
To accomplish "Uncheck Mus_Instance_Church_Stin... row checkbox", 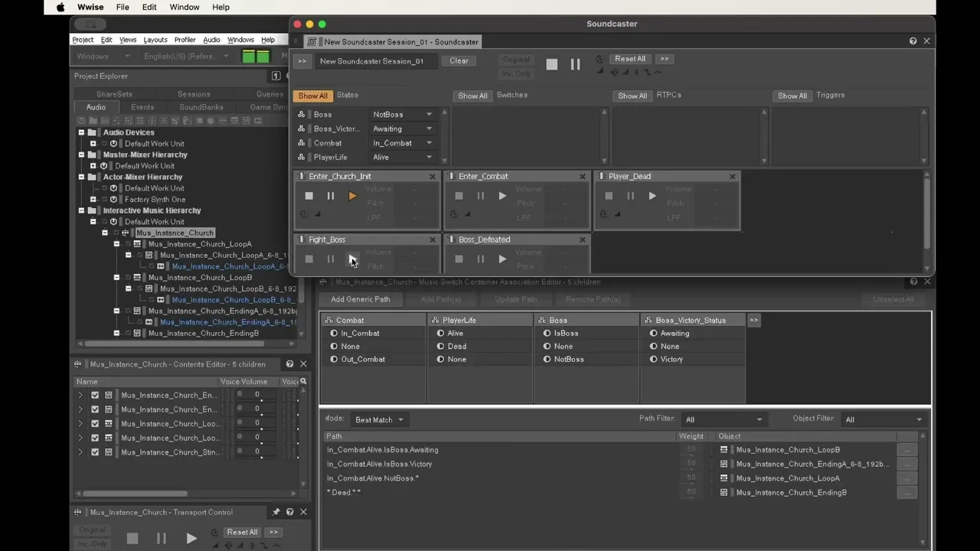I will point(95,452).
